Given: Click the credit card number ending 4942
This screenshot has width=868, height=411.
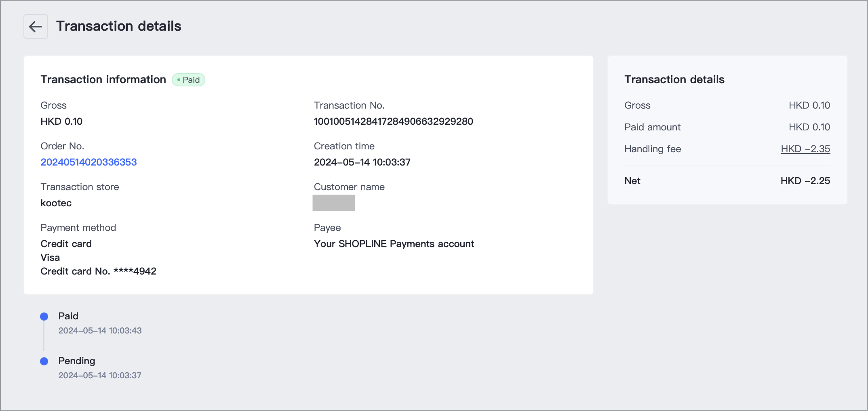Looking at the screenshot, I should tap(98, 271).
